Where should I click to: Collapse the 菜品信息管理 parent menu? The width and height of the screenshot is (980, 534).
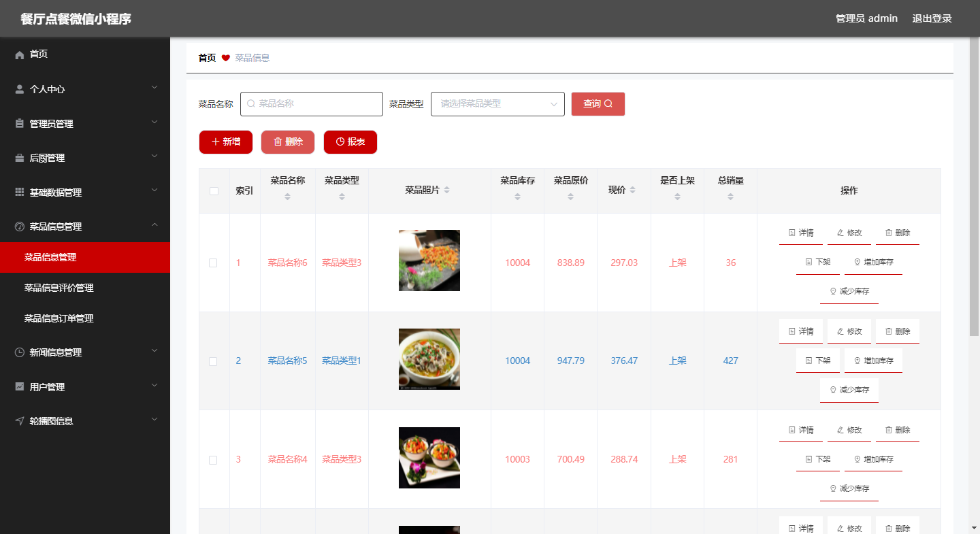85,227
